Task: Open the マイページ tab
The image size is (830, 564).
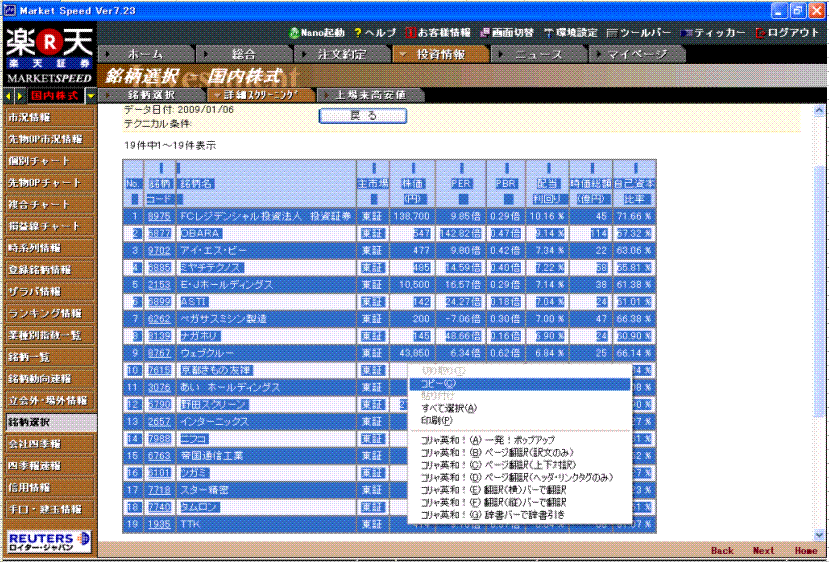Action: coord(637,54)
